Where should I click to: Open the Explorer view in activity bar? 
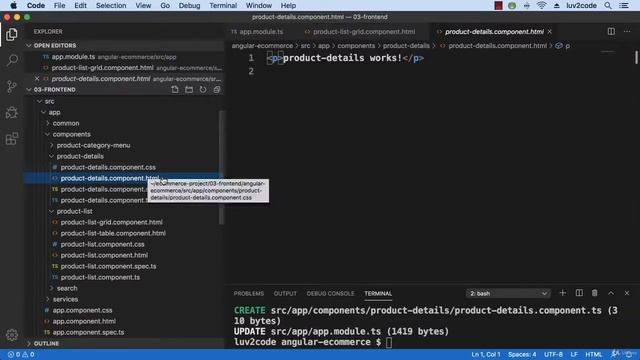[x=11, y=34]
